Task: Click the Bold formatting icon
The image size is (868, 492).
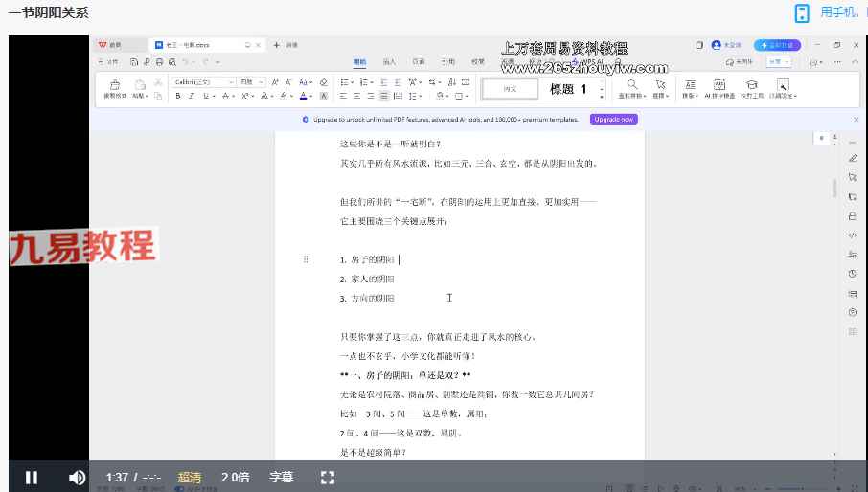Action: point(178,96)
